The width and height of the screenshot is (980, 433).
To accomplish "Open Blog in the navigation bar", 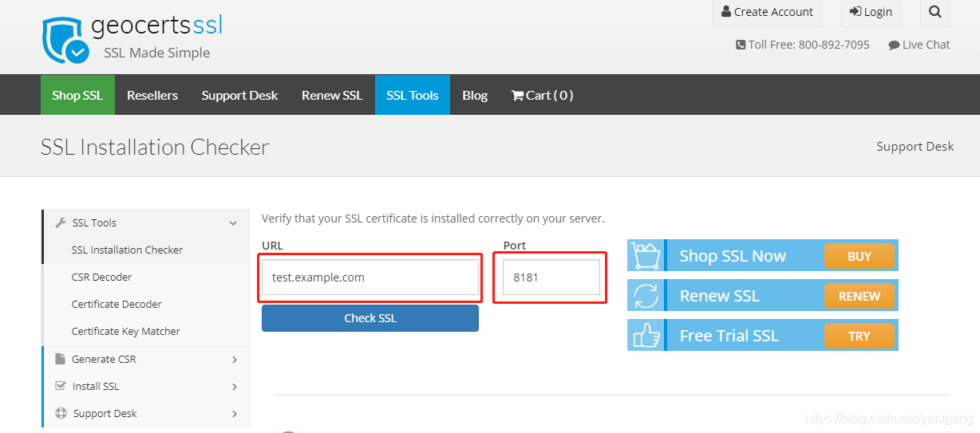I will point(475,95).
